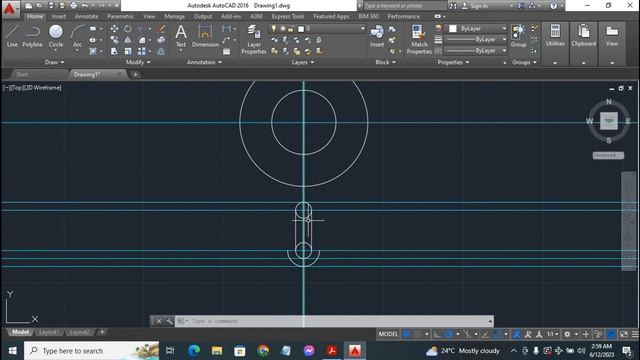Expand the Draw panel

(x=54, y=62)
